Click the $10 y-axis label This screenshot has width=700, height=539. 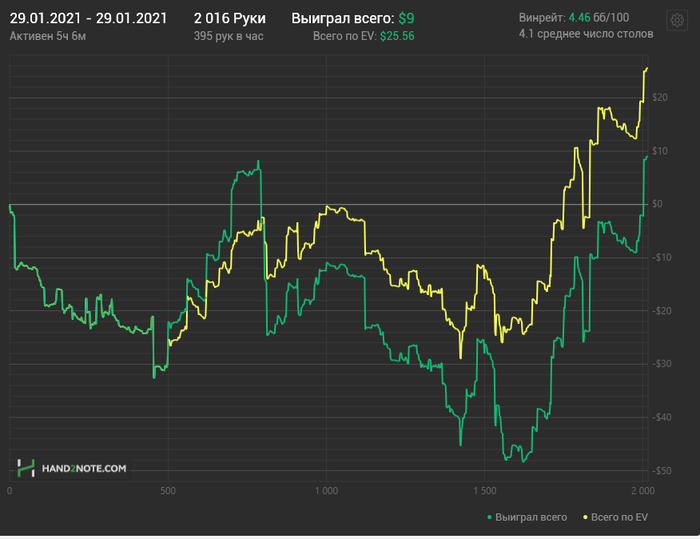[659, 151]
